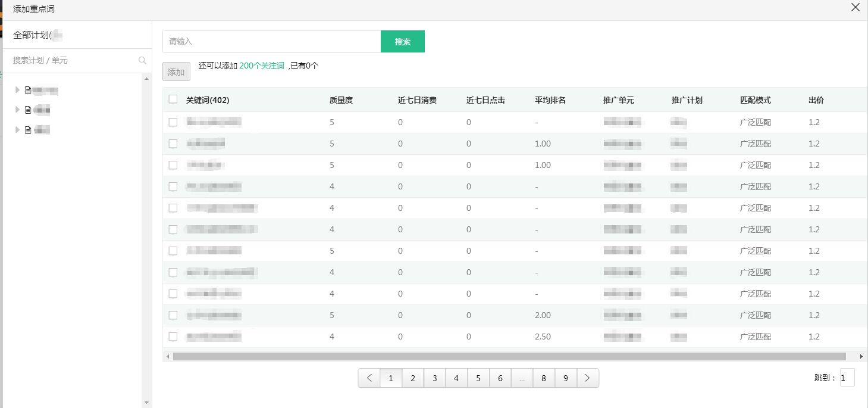Click the 近七日点击 column header
The width and height of the screenshot is (868, 408).
485,100
